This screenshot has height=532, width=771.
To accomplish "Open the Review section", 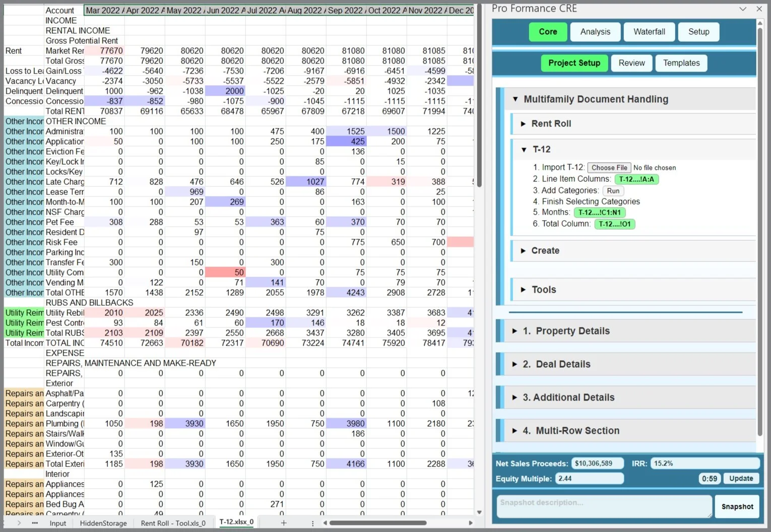I will click(x=631, y=62).
